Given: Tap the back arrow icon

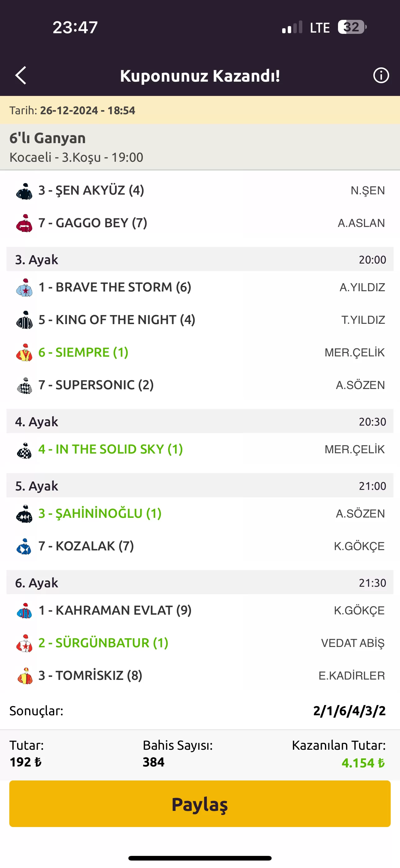Looking at the screenshot, I should 21,75.
